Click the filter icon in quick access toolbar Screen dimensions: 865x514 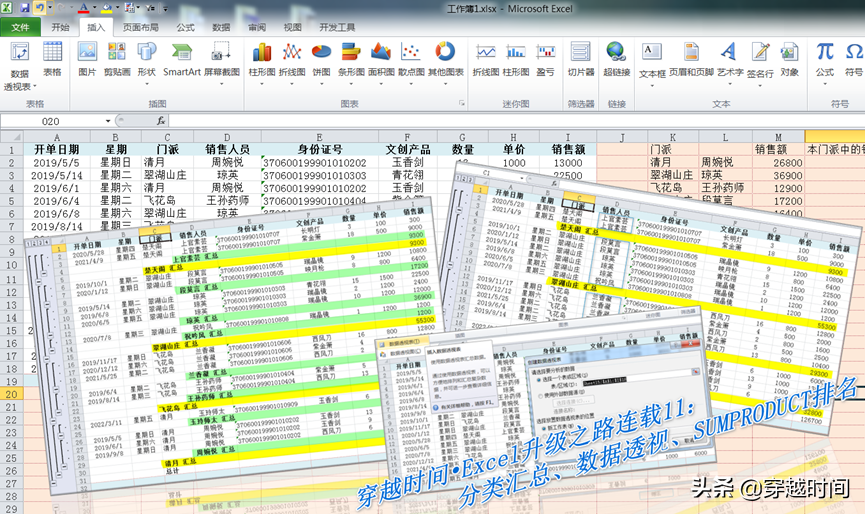151,8
